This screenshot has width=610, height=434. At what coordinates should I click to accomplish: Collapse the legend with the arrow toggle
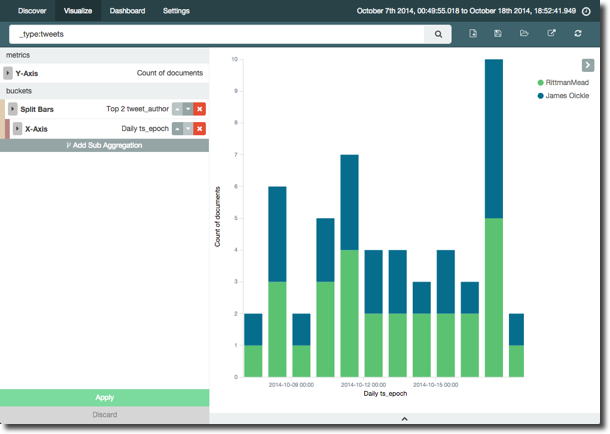[588, 65]
